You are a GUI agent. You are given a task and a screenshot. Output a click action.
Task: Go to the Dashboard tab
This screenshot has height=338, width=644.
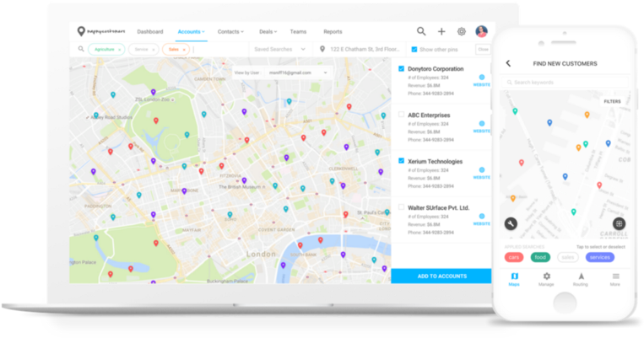pos(150,31)
